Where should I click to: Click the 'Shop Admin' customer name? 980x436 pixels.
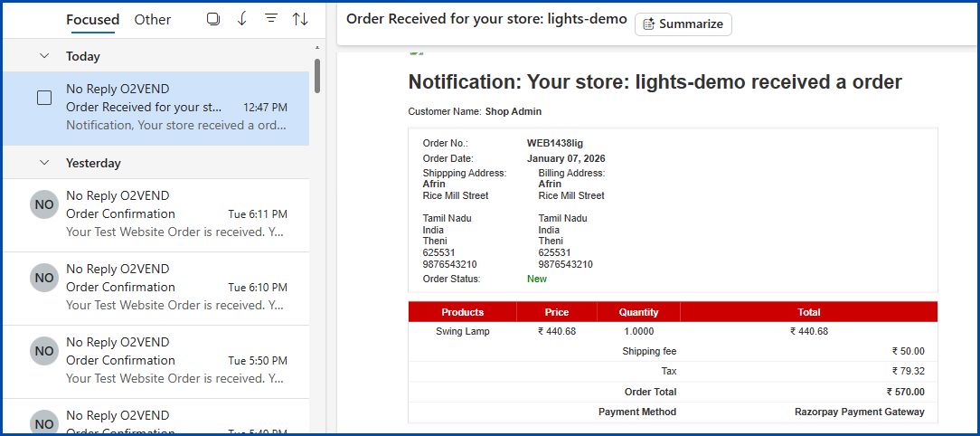coord(514,111)
